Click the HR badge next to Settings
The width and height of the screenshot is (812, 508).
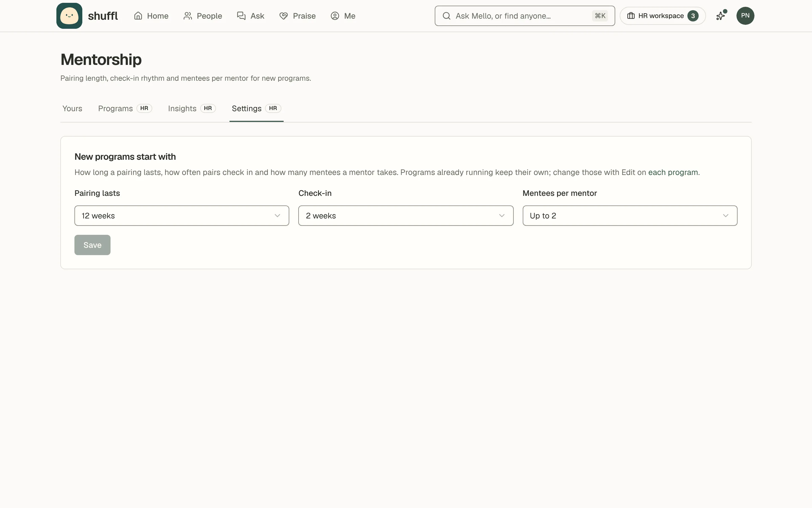tap(273, 108)
